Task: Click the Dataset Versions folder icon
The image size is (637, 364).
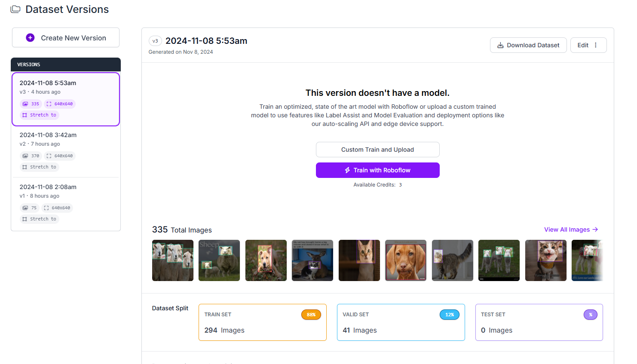Action: [15, 9]
